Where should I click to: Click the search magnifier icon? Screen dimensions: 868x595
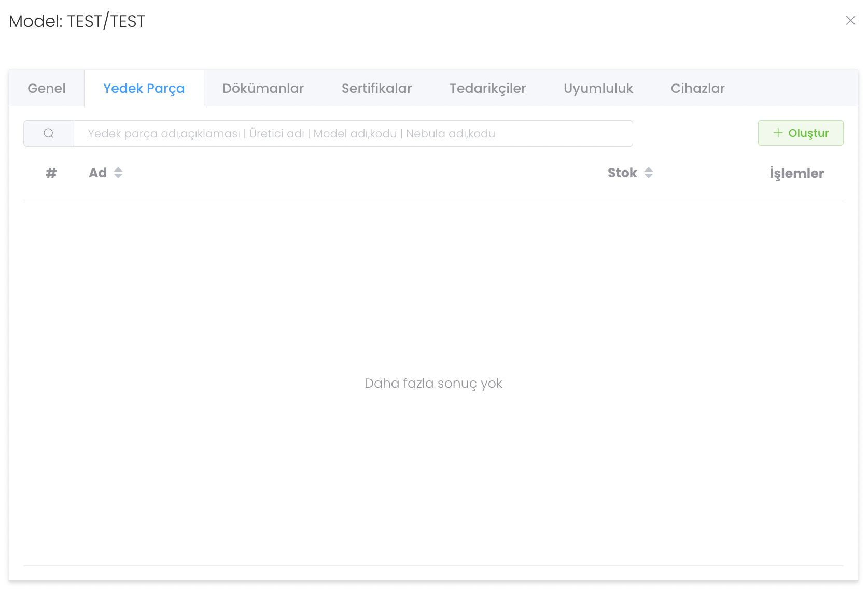48,133
